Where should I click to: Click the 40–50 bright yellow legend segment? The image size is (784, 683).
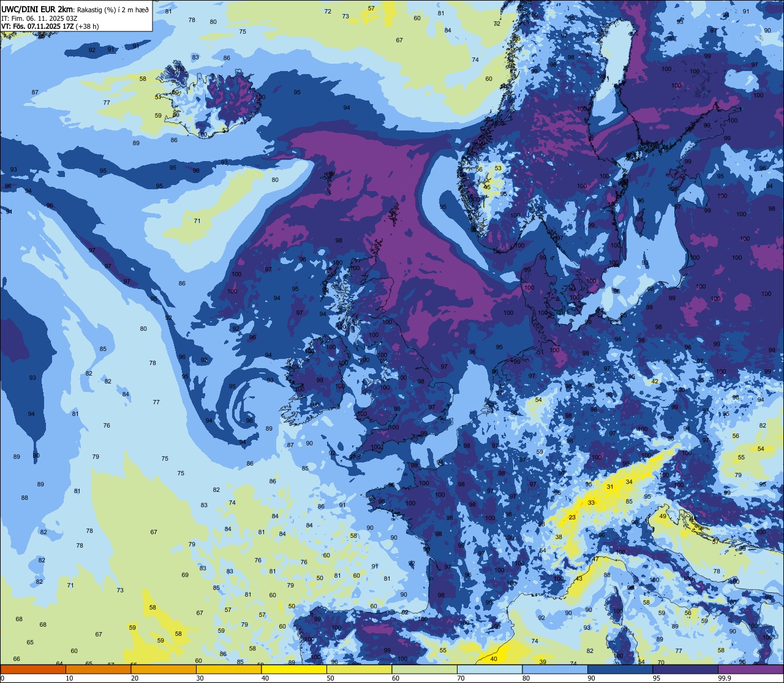[x=294, y=669]
